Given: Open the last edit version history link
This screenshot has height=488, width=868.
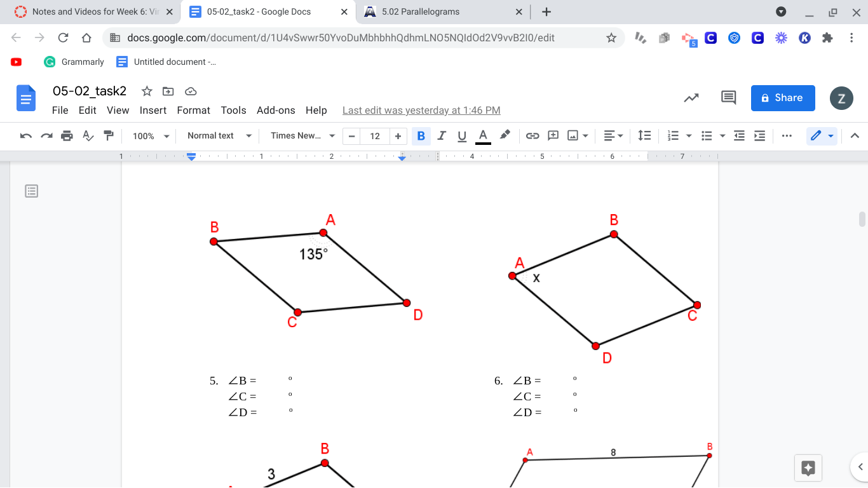Looking at the screenshot, I should pyautogui.click(x=421, y=110).
